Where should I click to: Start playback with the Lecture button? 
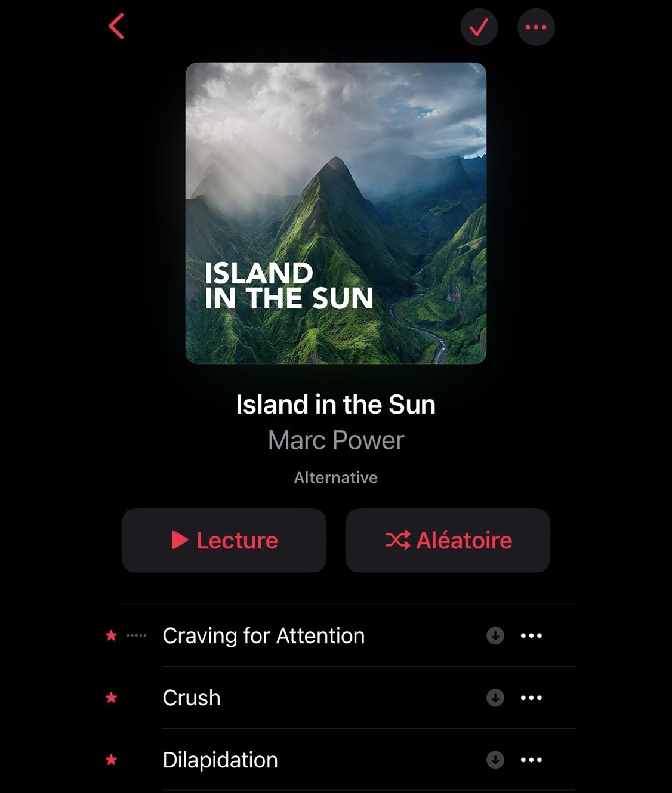pyautogui.click(x=224, y=541)
